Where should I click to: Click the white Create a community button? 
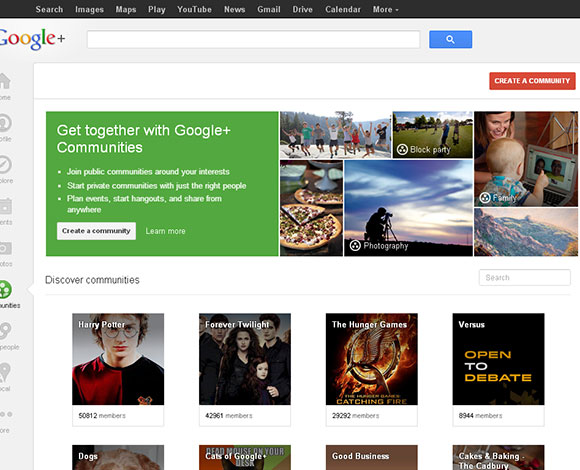(96, 231)
